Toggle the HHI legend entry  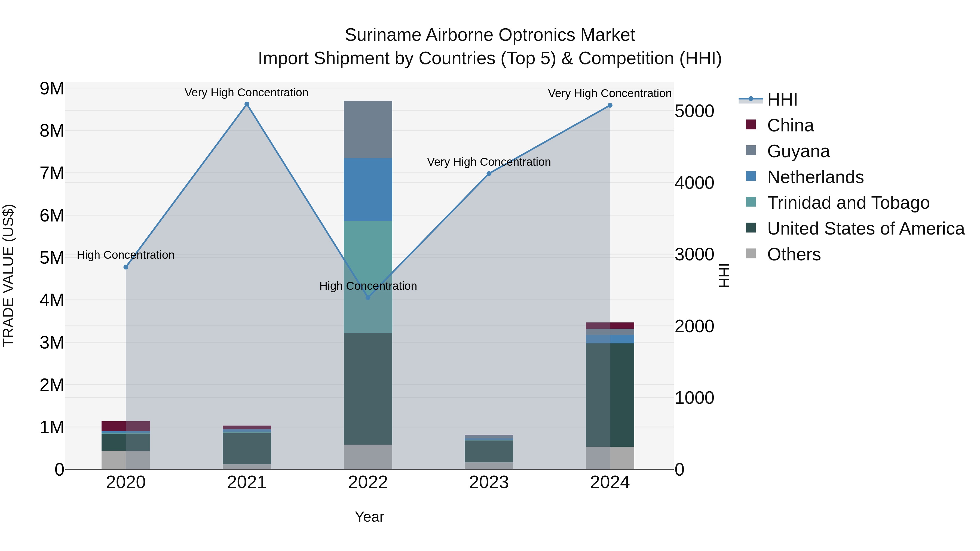(x=768, y=100)
